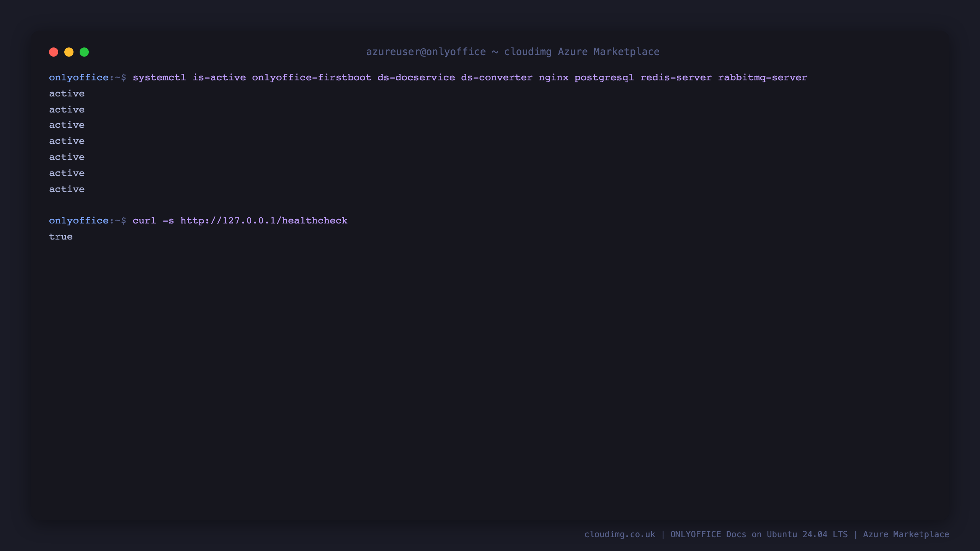Click the 'true' healthcheck output

61,236
